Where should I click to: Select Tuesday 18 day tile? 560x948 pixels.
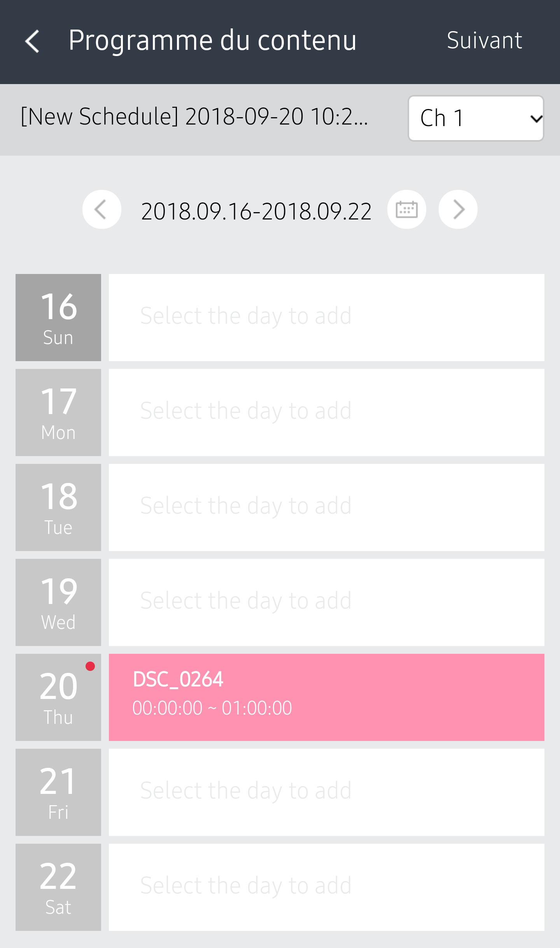click(58, 507)
